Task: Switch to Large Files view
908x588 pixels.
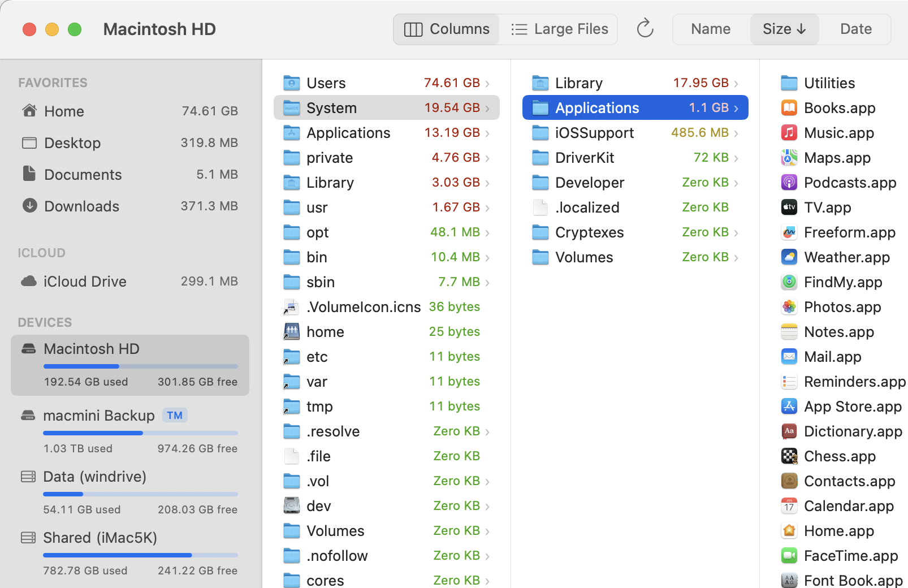Action: click(559, 29)
